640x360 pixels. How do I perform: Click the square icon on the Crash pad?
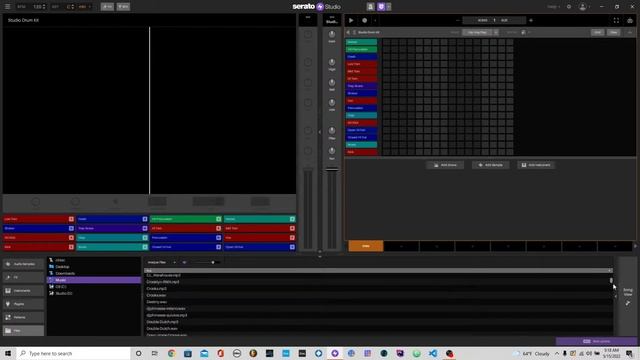tap(145, 219)
